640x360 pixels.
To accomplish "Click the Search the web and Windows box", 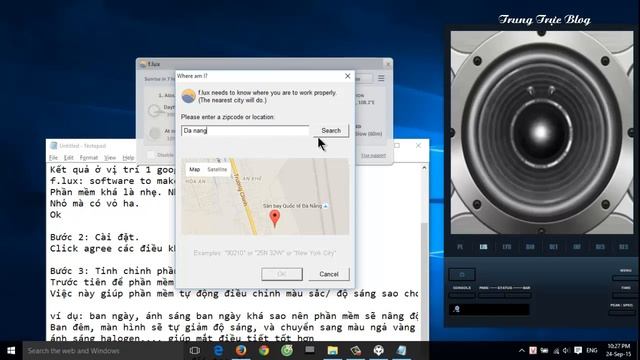I will point(104,351).
